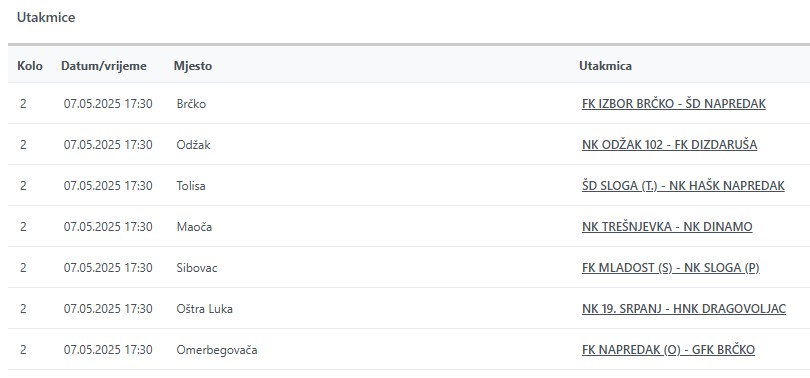Open NK 19. SRPANJ - HNK DRAGOVOLJAC match
The width and height of the screenshot is (810, 378).
pyautogui.click(x=684, y=309)
